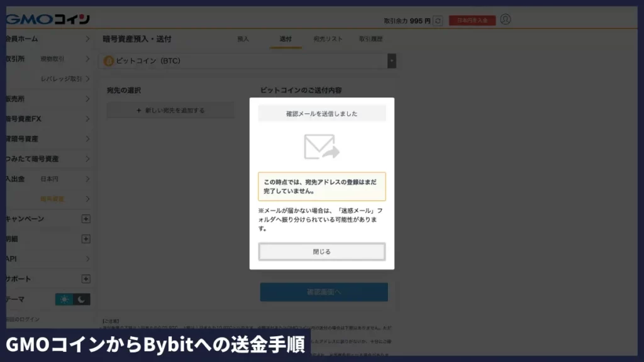
Task: Open the 宛先リスト tab
Action: 328,39
